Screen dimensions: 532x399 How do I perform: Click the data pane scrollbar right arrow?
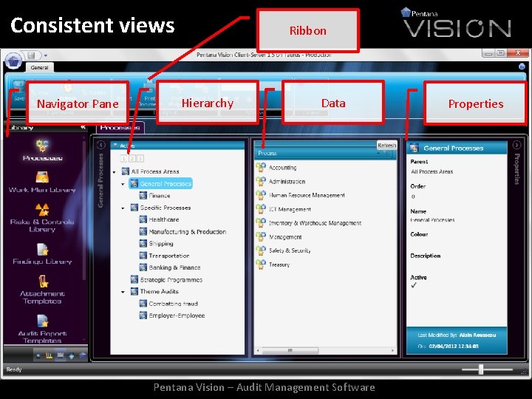[x=392, y=350]
